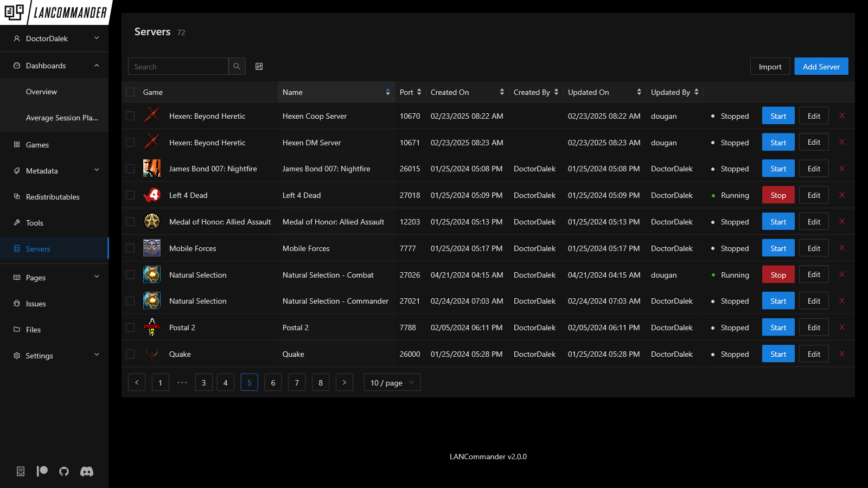Open the Patreon icon in sidebar footer
This screenshot has height=488, width=868.
(x=42, y=471)
